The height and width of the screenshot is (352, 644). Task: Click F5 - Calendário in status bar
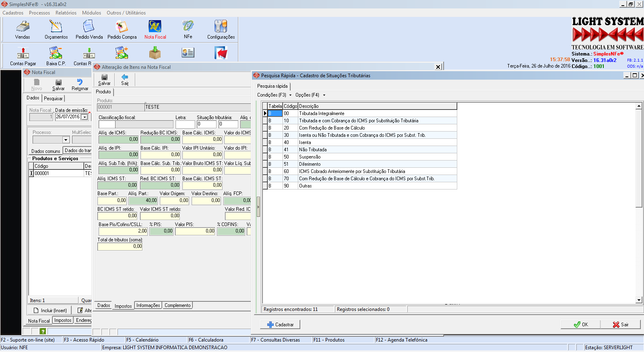142,340
